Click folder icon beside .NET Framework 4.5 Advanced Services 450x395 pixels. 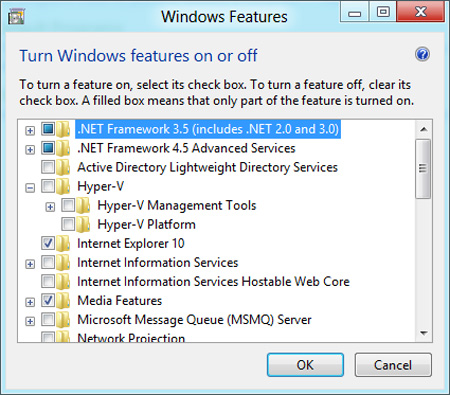coord(63,148)
